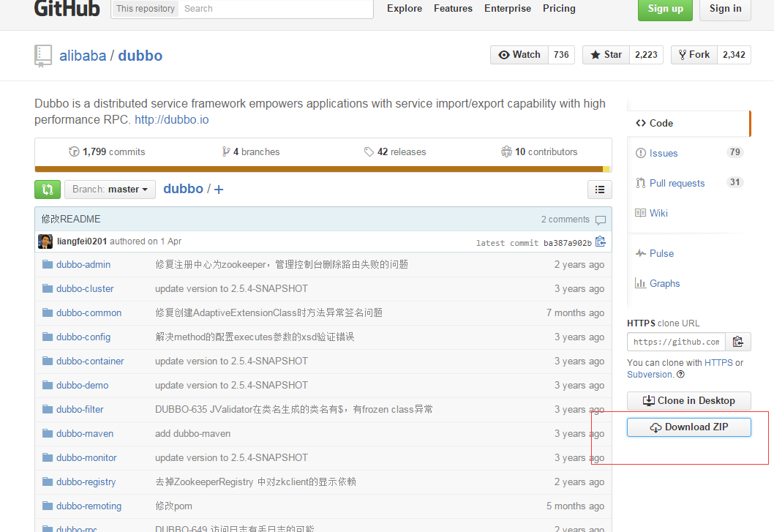
Task: Click the green compare branches icon button
Action: click(x=48, y=190)
